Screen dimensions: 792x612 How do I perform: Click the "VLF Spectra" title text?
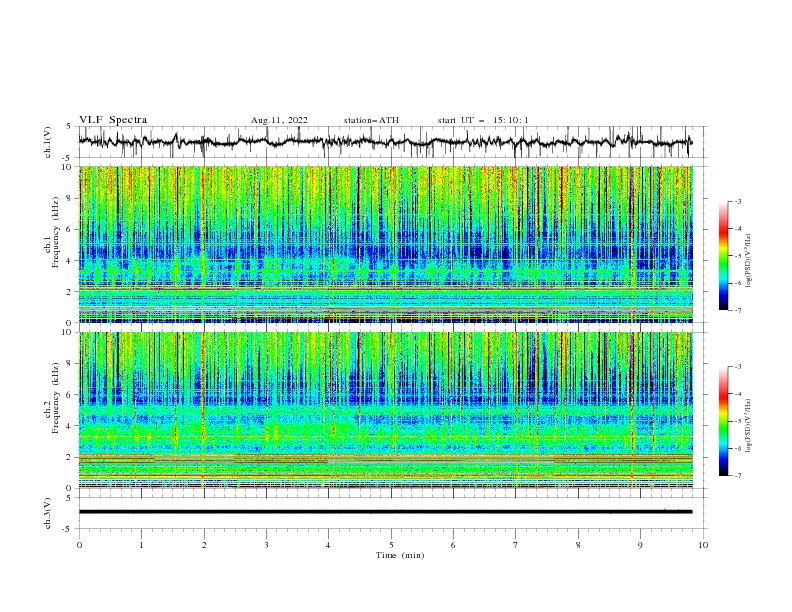coord(113,120)
